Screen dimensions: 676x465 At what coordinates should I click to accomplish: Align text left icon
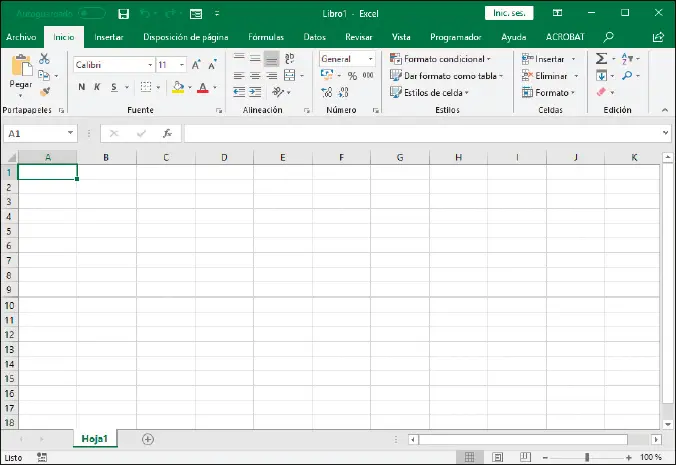(x=239, y=76)
